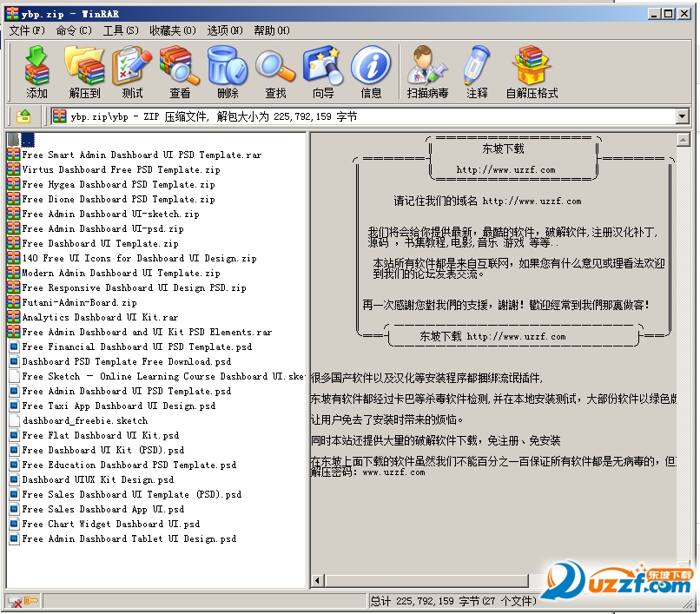The image size is (700, 614).
Task: Click the drive icon in the status bar
Action: click(x=14, y=602)
